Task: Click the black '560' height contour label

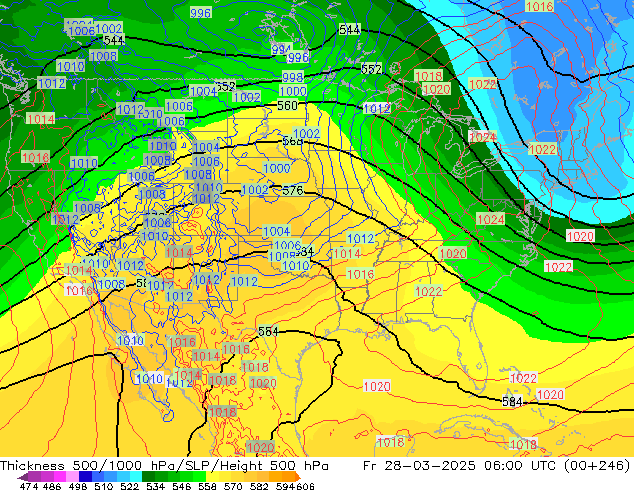Action: coord(287,106)
